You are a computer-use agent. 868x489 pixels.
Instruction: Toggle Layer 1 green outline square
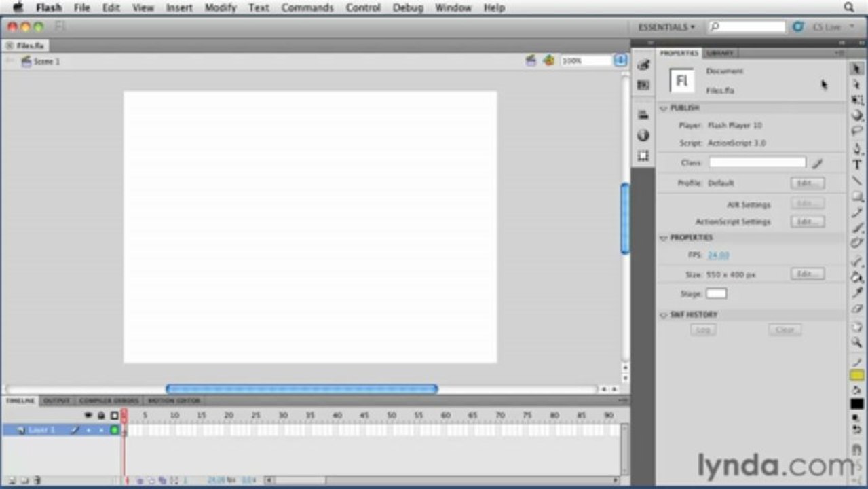[x=114, y=430]
